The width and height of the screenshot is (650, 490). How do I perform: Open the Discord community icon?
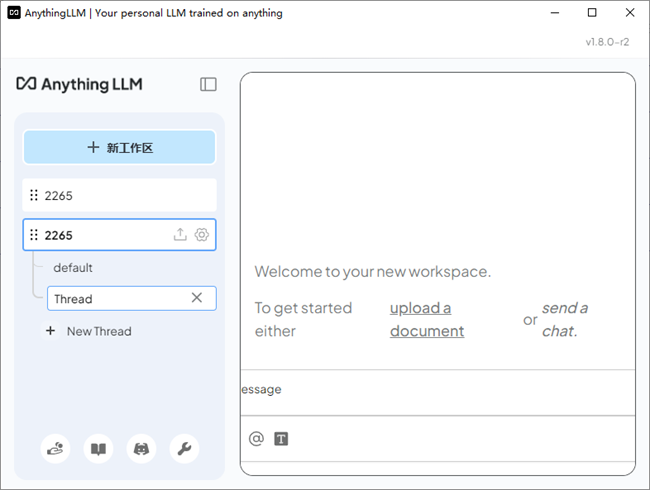pyautogui.click(x=141, y=449)
